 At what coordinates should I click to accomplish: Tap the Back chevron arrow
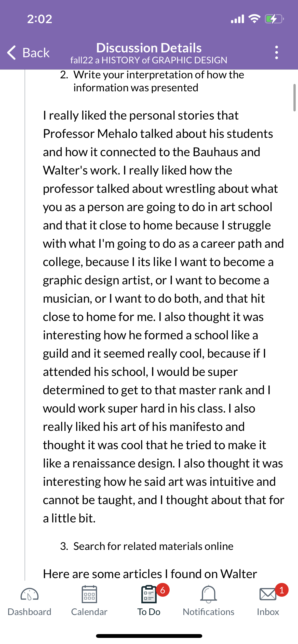tap(12, 53)
